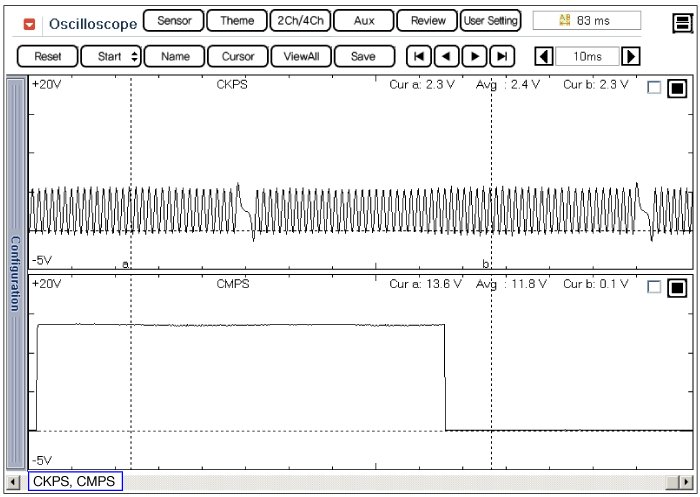Toggle the CMPS channel checkbox
This screenshot has width=700, height=497.
pos(654,287)
